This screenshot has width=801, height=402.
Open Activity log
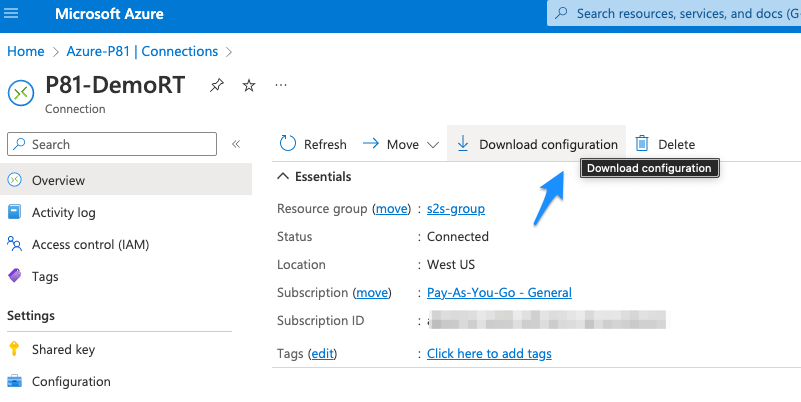tap(63, 212)
